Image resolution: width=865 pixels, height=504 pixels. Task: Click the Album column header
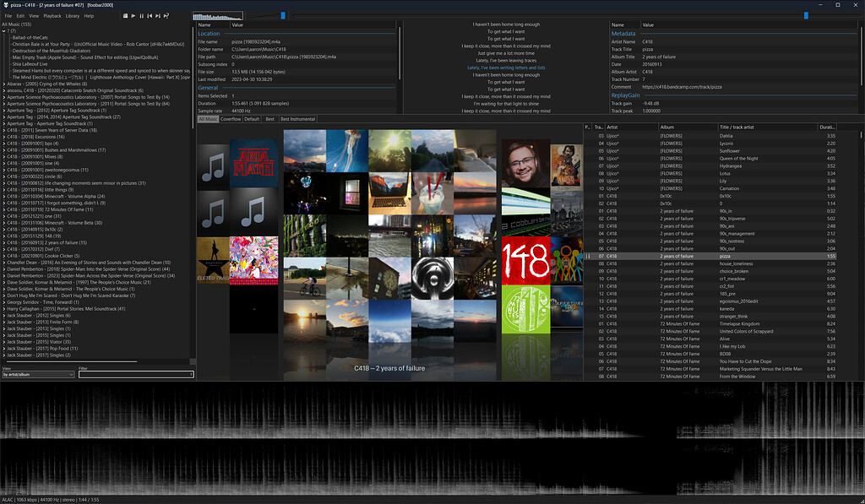(688, 127)
